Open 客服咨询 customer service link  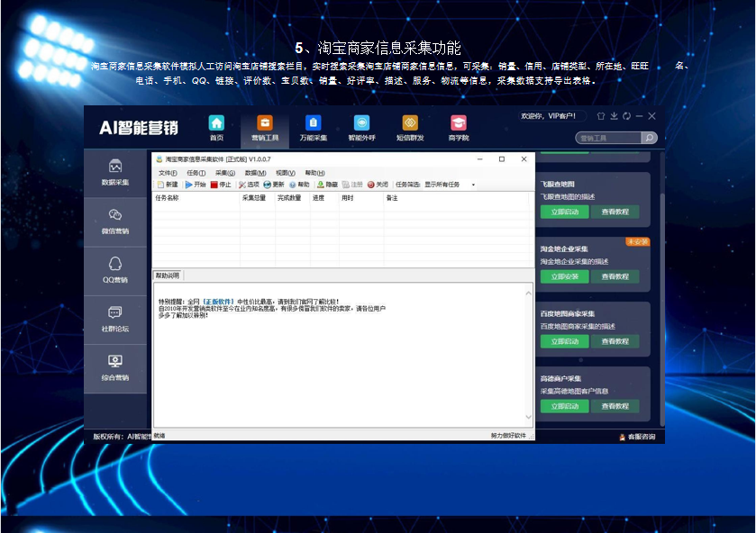637,437
